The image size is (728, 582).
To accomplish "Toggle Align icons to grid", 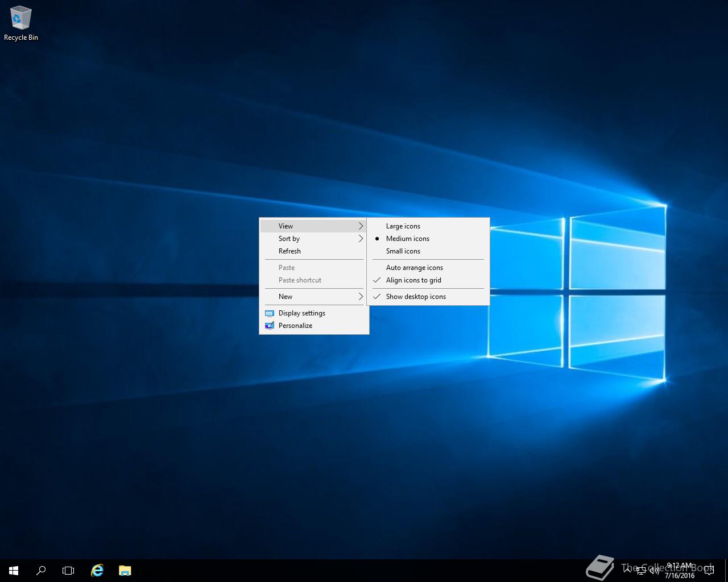I will click(x=428, y=280).
